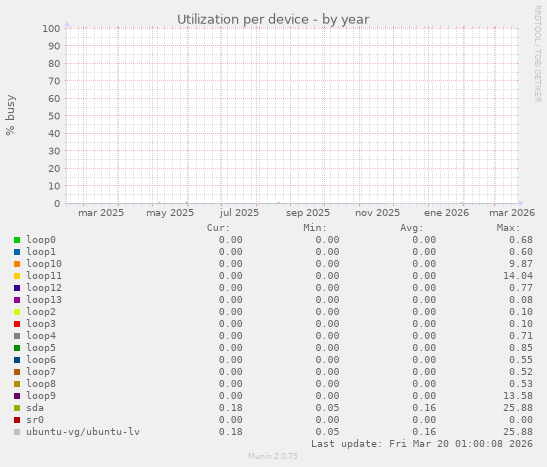This screenshot has width=547, height=467.
Task: Click the mar 2026 axis label
Action: coord(512,213)
